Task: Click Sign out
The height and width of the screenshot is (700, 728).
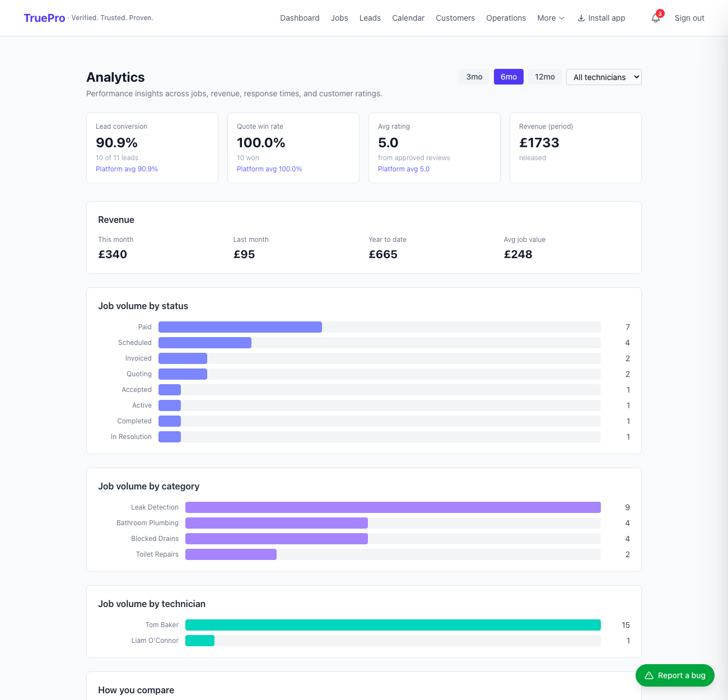Action: pos(689,18)
